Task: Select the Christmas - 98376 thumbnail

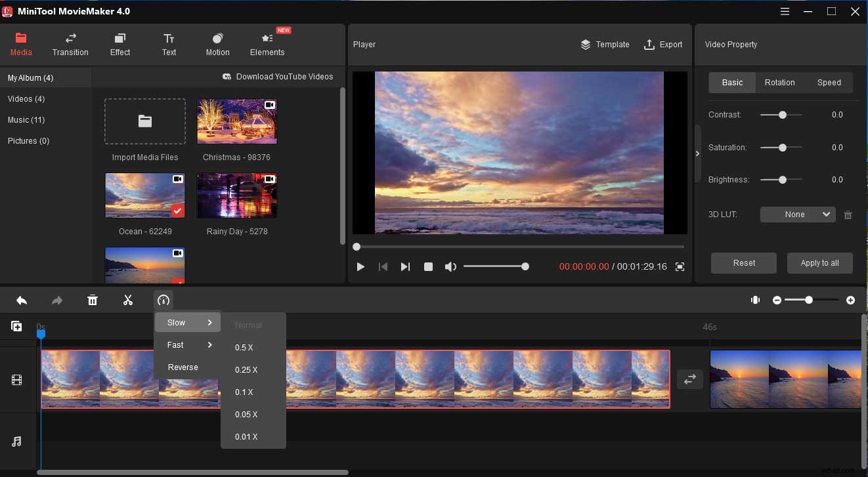Action: [236, 121]
